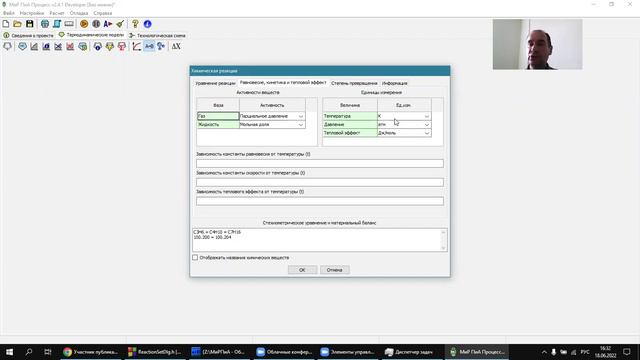Select the A=B reactions icon

point(149,47)
